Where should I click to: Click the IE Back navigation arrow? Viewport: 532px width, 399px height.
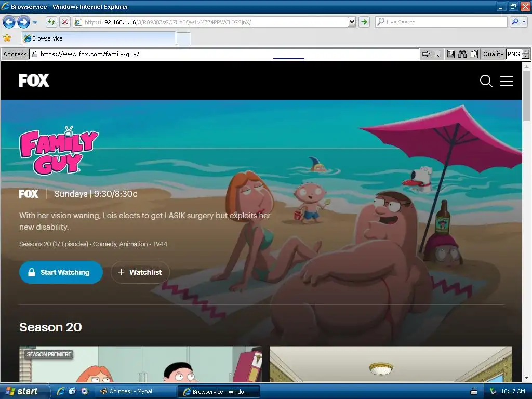(9, 22)
